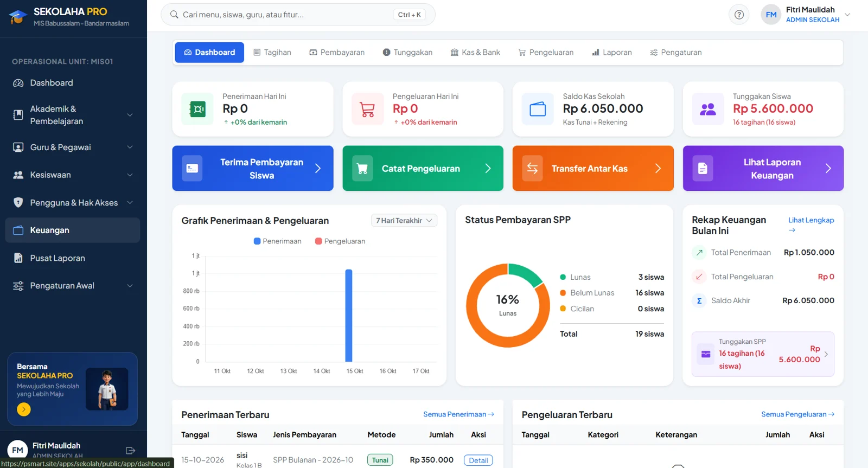This screenshot has height=468, width=868.
Task: Click the SPP donut chart
Action: tap(508, 306)
